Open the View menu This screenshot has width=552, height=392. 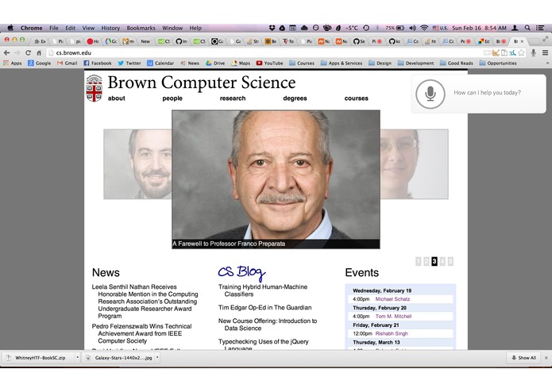pos(88,28)
